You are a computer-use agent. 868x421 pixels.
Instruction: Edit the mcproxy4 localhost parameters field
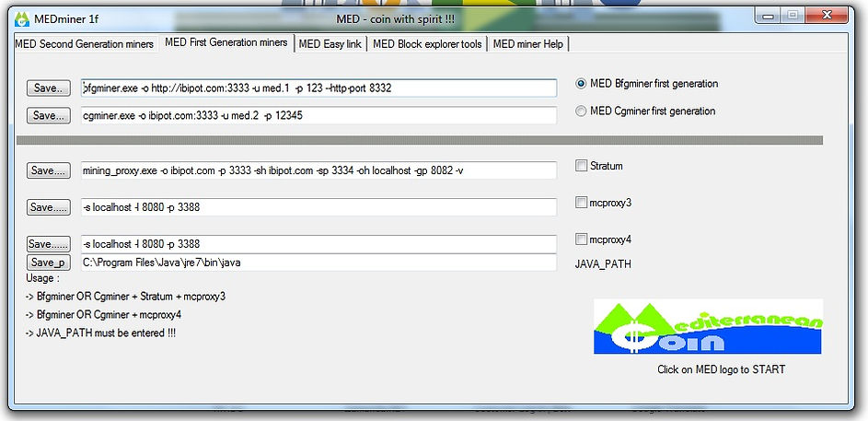pyautogui.click(x=318, y=244)
